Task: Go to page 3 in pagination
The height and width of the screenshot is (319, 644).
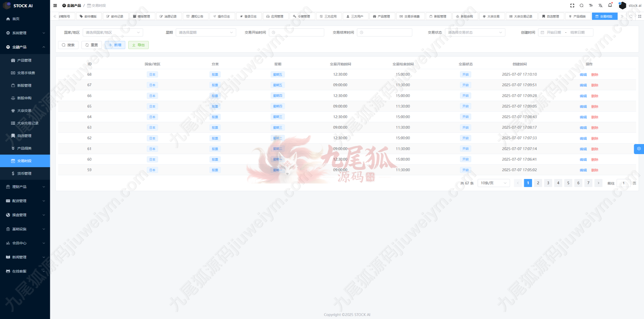Action: (548, 183)
